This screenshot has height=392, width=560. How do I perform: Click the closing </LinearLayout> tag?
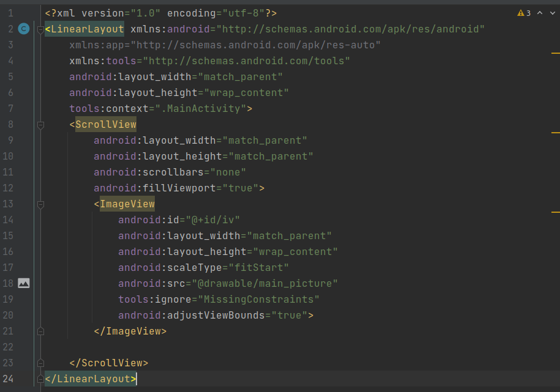pyautogui.click(x=91, y=379)
